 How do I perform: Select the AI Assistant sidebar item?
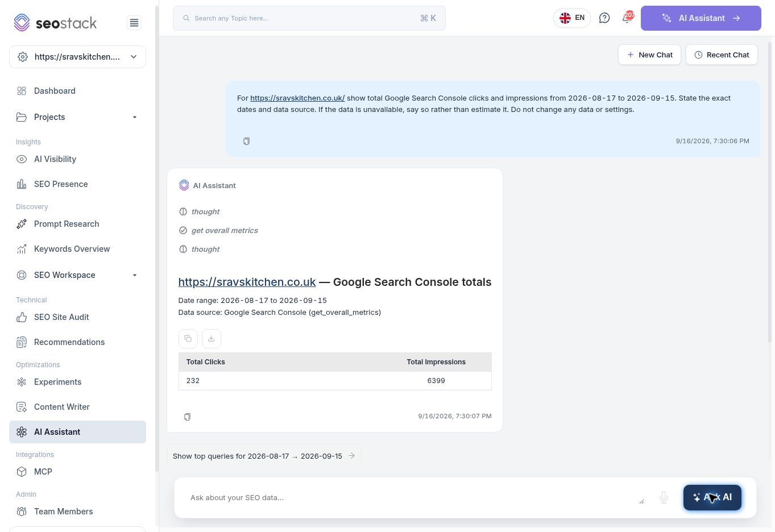click(x=77, y=432)
